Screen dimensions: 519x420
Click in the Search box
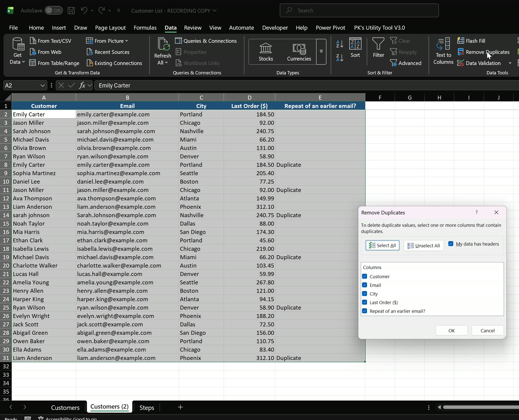tap(359, 10)
